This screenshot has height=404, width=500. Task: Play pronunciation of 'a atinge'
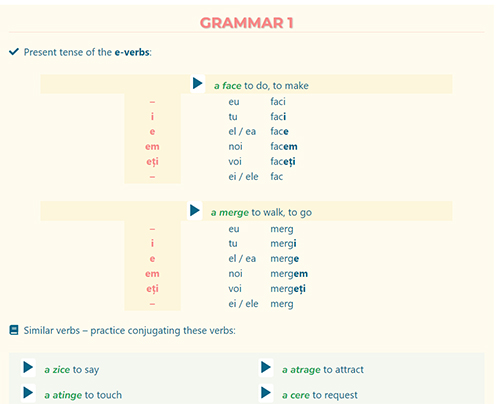click(28, 393)
